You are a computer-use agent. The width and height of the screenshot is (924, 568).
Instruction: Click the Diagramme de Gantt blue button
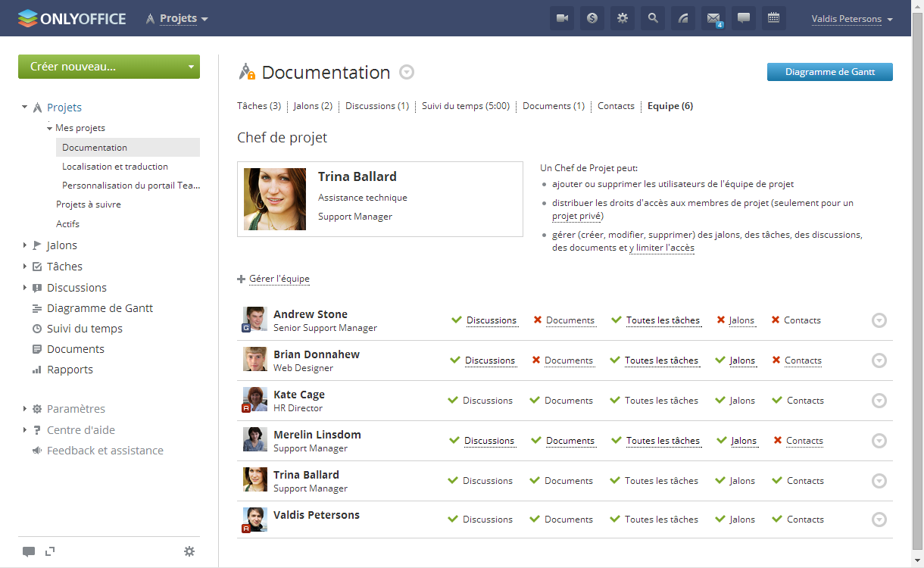click(x=830, y=72)
